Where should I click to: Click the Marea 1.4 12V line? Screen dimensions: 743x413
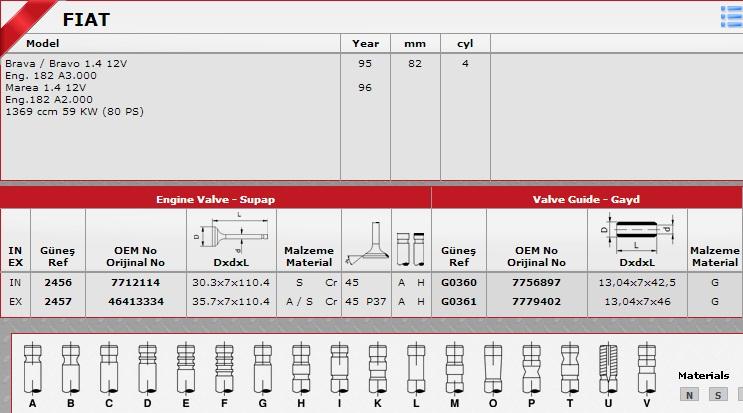(x=45, y=88)
